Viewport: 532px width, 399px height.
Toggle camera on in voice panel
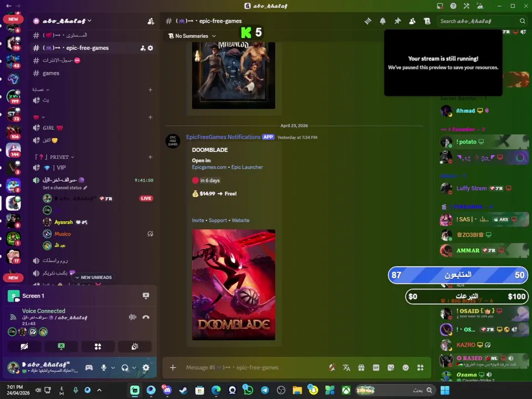[x=24, y=346]
